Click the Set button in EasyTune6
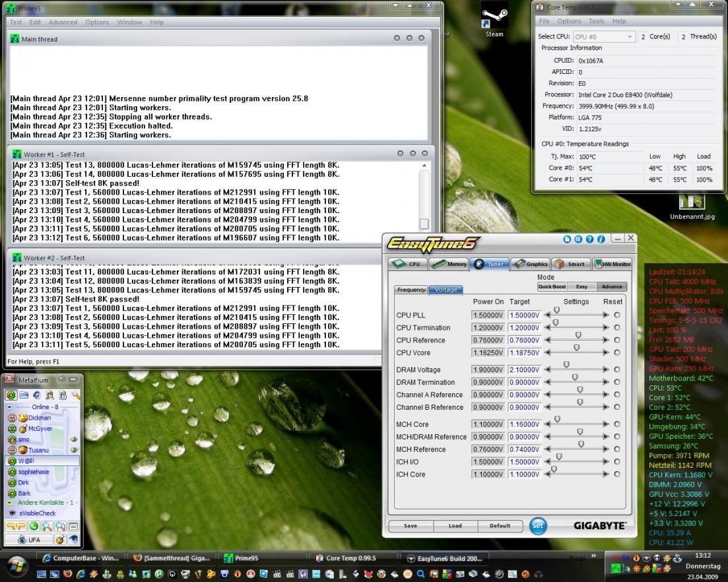 tap(538, 525)
